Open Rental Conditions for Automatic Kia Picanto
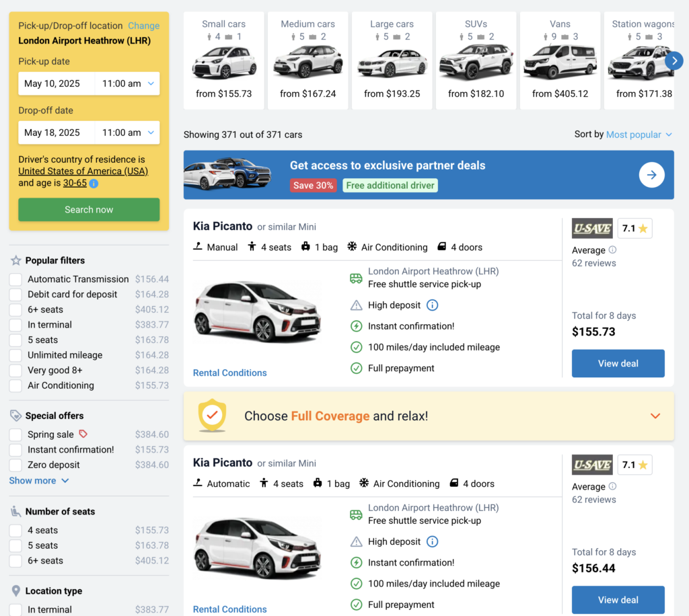This screenshot has width=689, height=616. click(230, 609)
